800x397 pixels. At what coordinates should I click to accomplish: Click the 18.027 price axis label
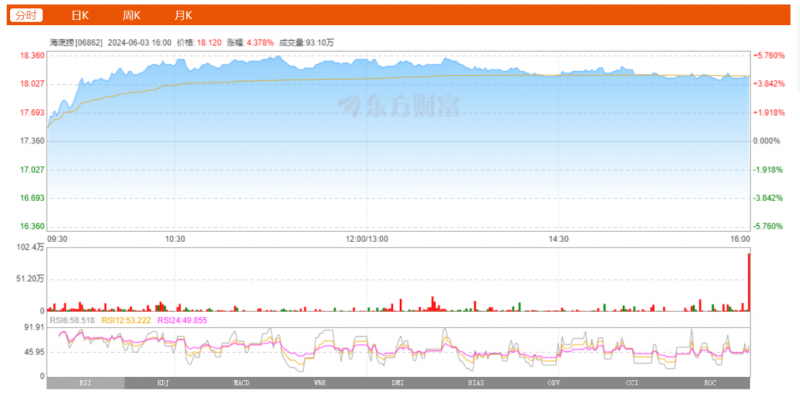click(32, 84)
